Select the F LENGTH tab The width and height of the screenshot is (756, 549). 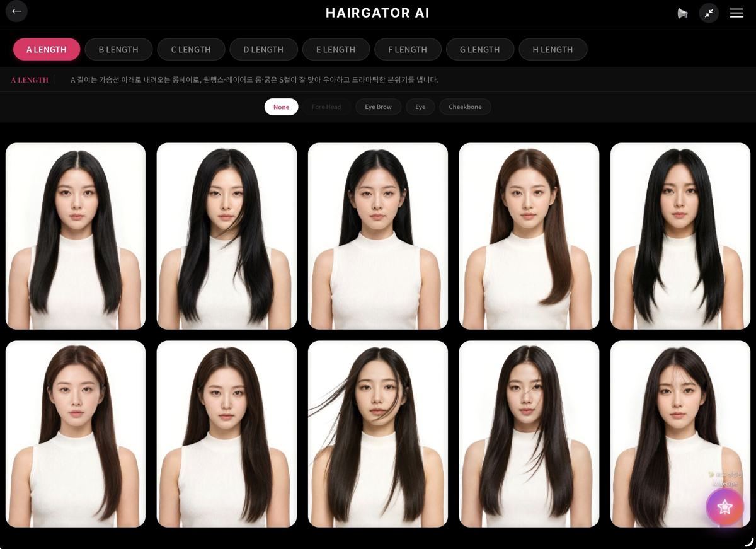(408, 49)
